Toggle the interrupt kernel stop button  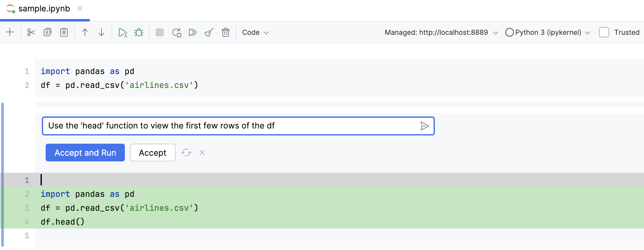159,32
